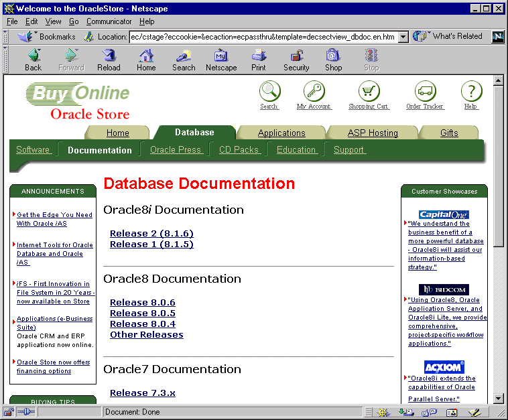This screenshot has width=508, height=420.
Task: Open the CD Packs sub-navigation link
Action: (239, 149)
